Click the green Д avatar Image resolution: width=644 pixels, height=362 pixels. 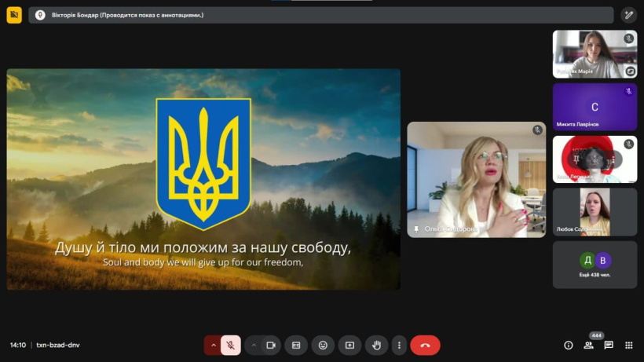tap(587, 260)
